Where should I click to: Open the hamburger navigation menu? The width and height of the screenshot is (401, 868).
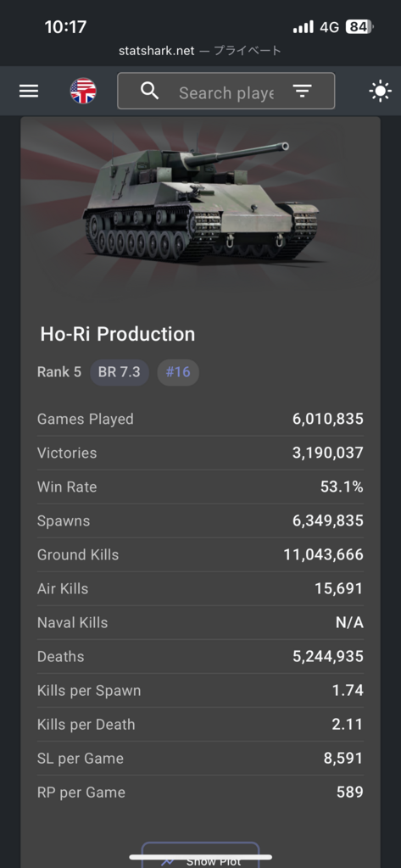(29, 92)
